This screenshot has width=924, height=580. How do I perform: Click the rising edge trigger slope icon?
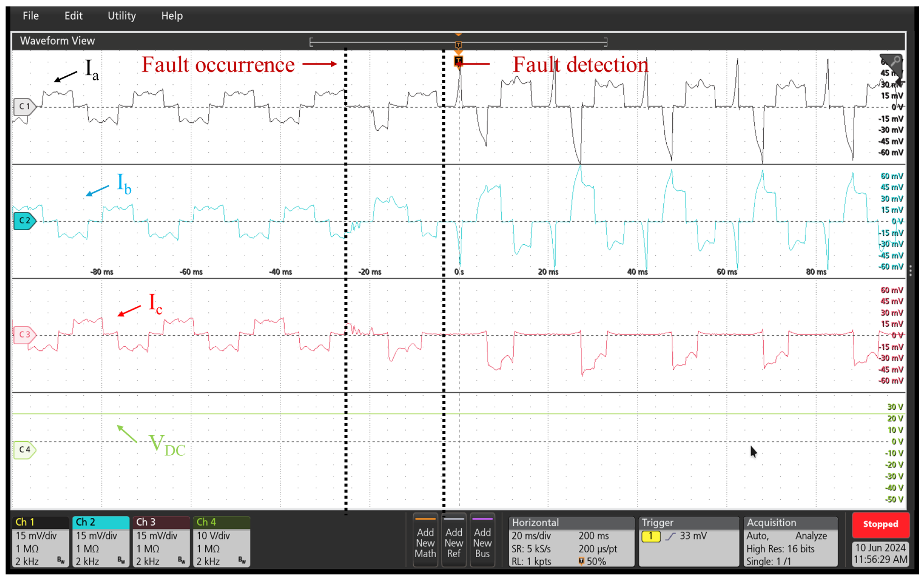click(x=670, y=536)
